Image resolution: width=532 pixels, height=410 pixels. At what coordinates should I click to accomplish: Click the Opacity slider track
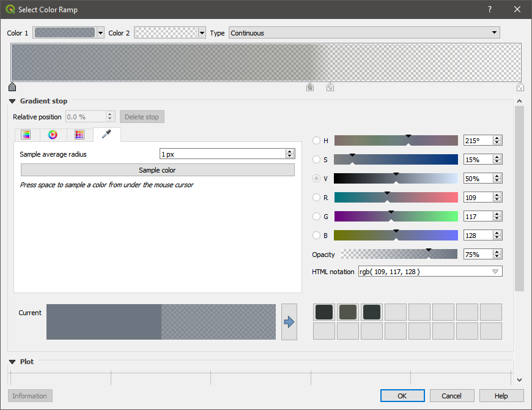click(x=399, y=254)
